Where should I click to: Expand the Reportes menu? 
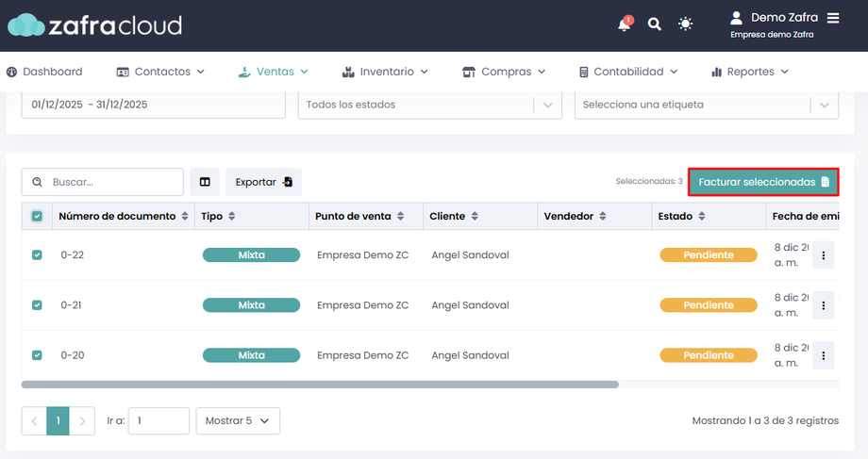pos(750,72)
